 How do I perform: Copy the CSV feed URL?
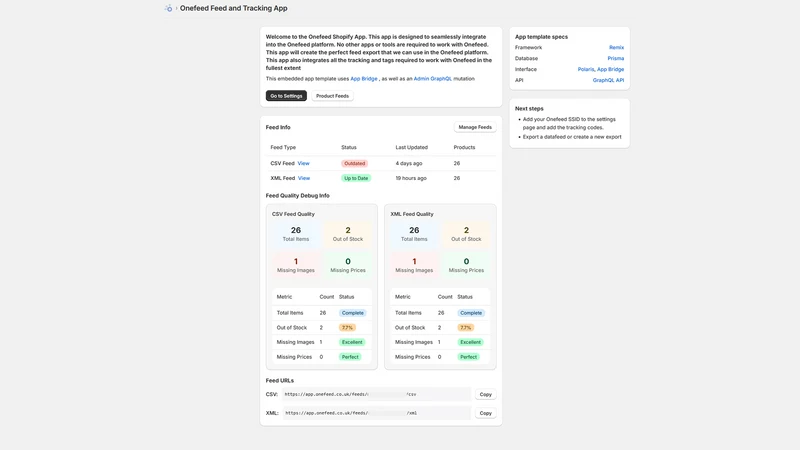486,394
